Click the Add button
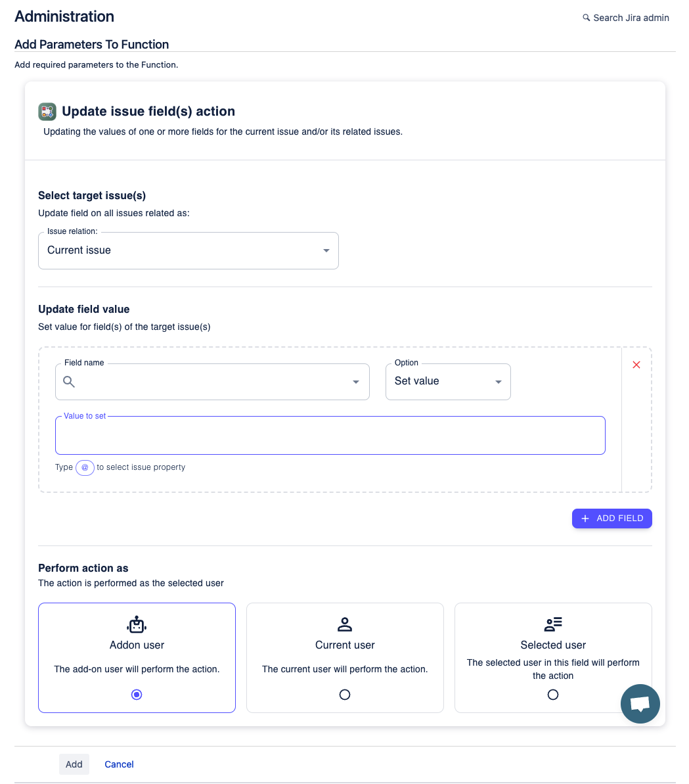Screen dimensions: 689x784 74,764
